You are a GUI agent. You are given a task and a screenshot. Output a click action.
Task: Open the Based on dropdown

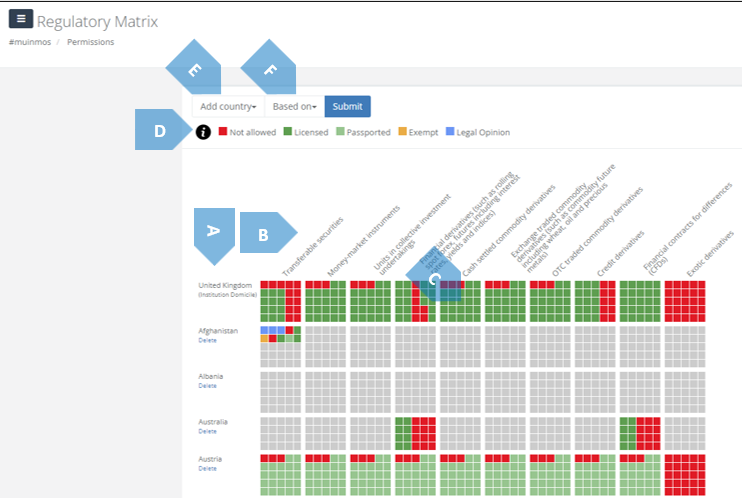pyautogui.click(x=294, y=107)
